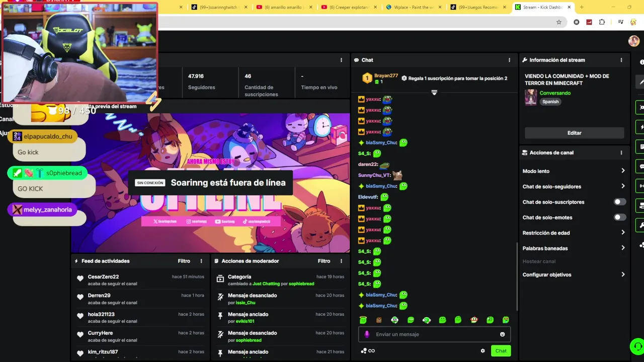Switch to the amarillo amarillo YouTube tab
This screenshot has height=362, width=644.
pos(284,7)
